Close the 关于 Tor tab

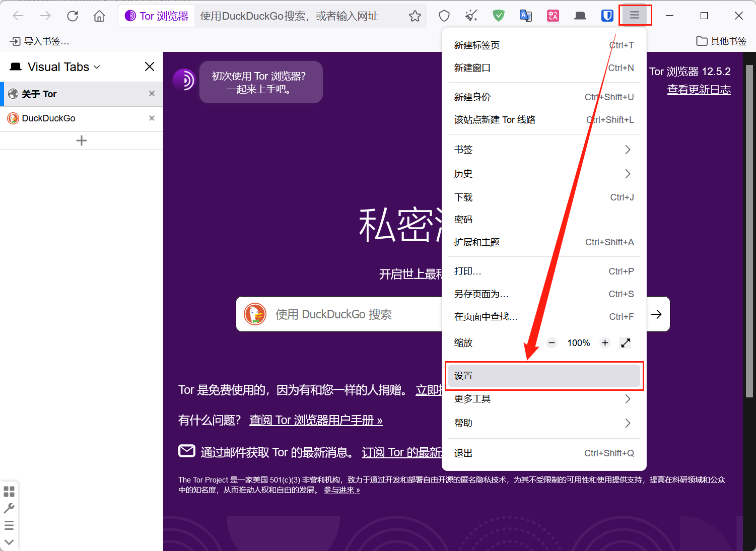pos(152,94)
